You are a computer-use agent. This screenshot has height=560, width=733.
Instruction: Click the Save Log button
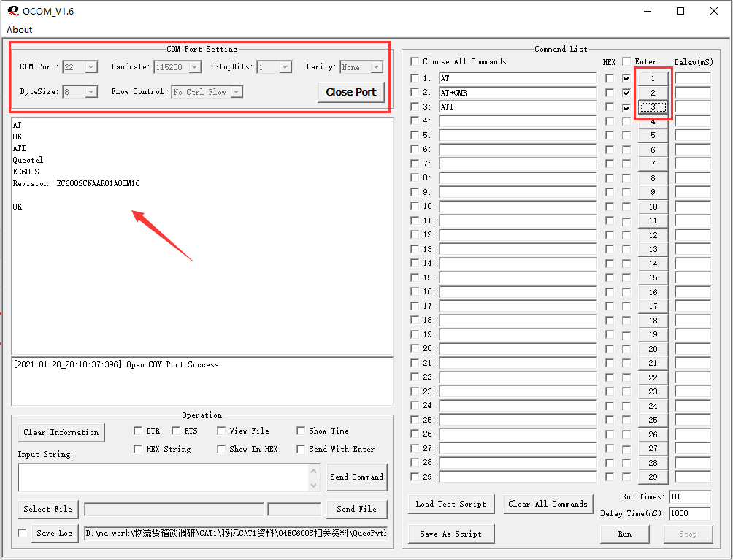[55, 534]
